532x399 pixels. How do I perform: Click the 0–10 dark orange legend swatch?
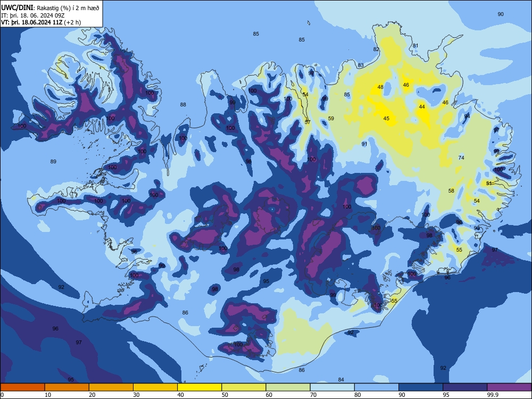tap(22, 387)
